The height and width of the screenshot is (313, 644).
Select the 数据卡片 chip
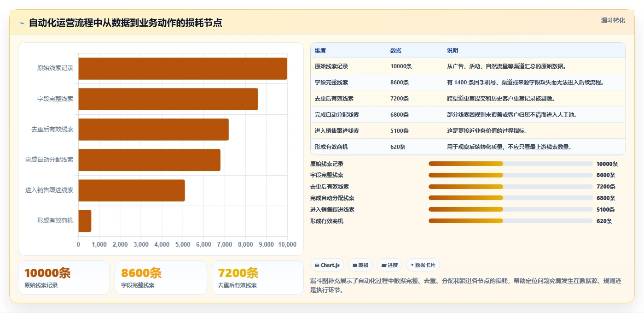[423, 265]
